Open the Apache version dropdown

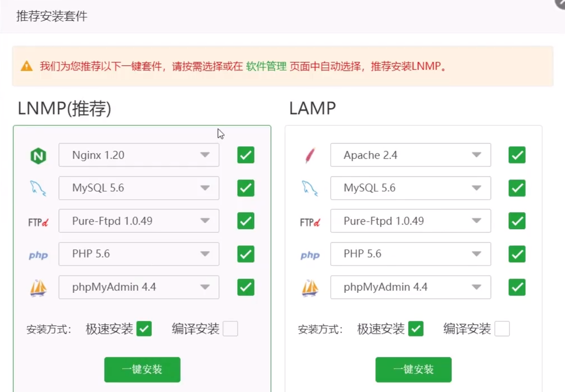pos(478,154)
